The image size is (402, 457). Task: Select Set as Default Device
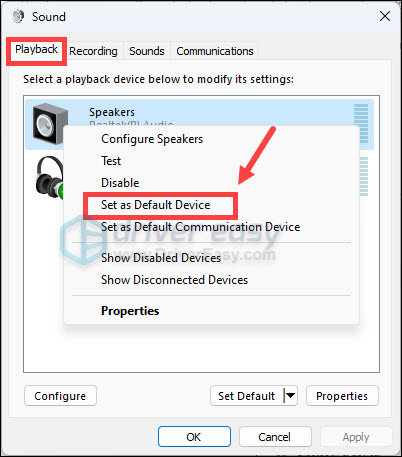click(156, 205)
